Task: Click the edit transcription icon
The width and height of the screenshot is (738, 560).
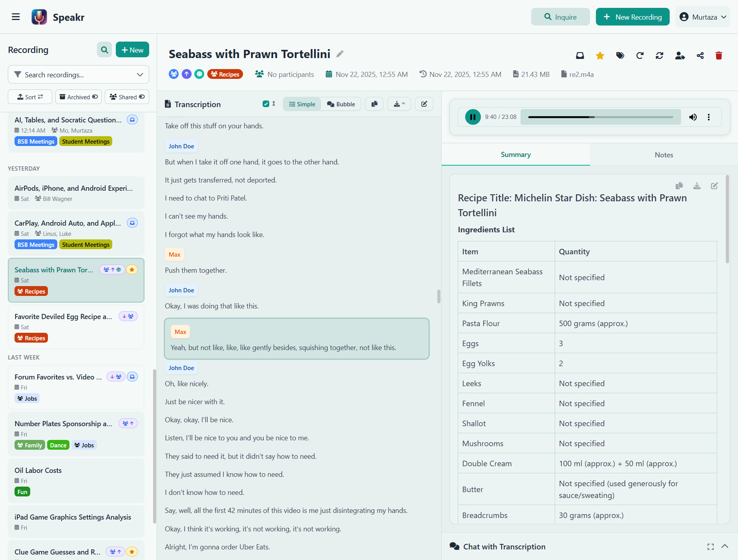Action: pos(424,104)
